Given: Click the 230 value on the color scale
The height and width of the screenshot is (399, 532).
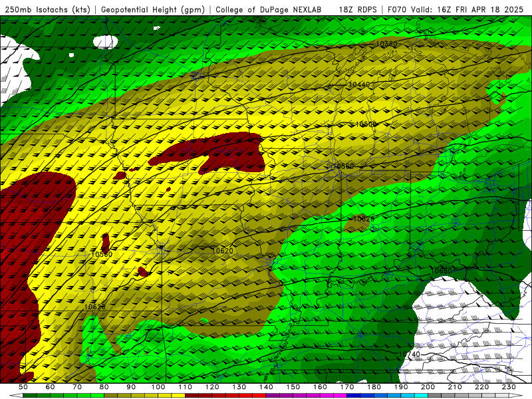Looking at the screenshot, I should 509,387.
